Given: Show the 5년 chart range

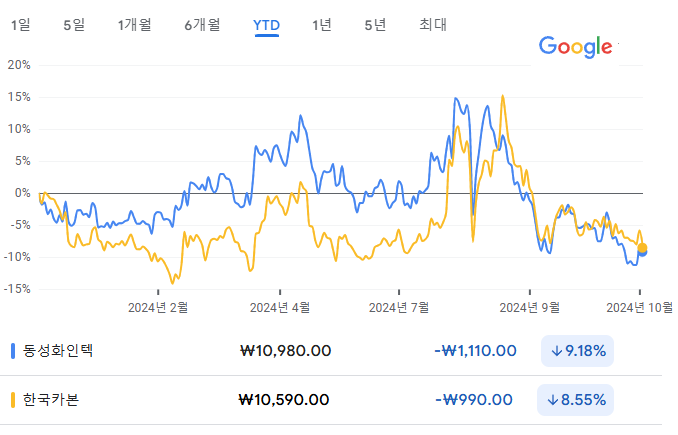Looking at the screenshot, I should point(375,25).
